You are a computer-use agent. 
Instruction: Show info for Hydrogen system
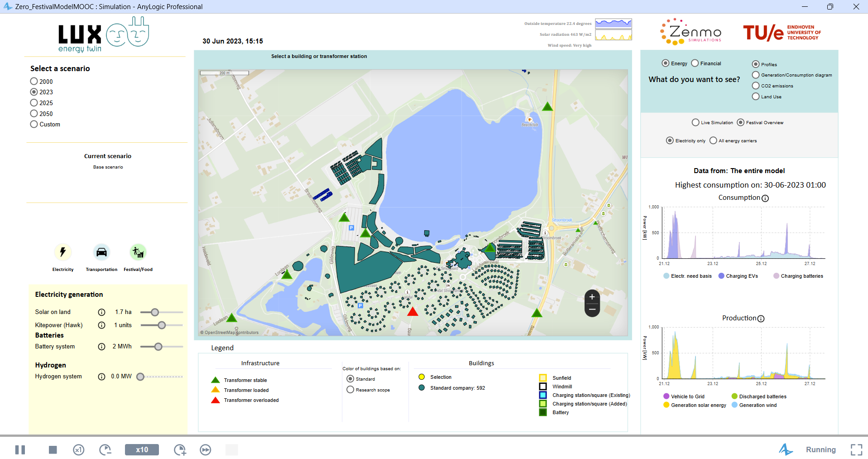(x=102, y=377)
